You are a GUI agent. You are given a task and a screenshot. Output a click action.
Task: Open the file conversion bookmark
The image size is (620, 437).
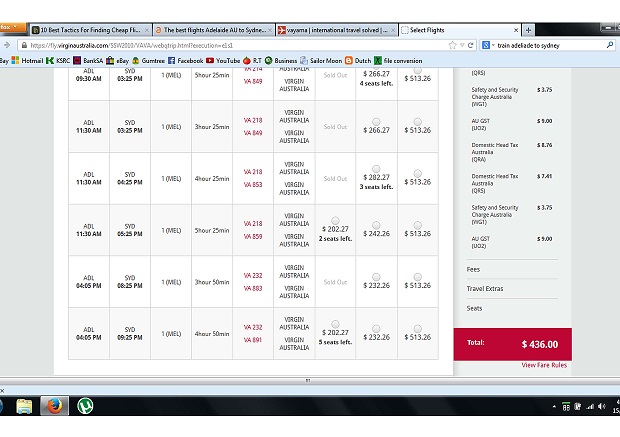click(398, 61)
